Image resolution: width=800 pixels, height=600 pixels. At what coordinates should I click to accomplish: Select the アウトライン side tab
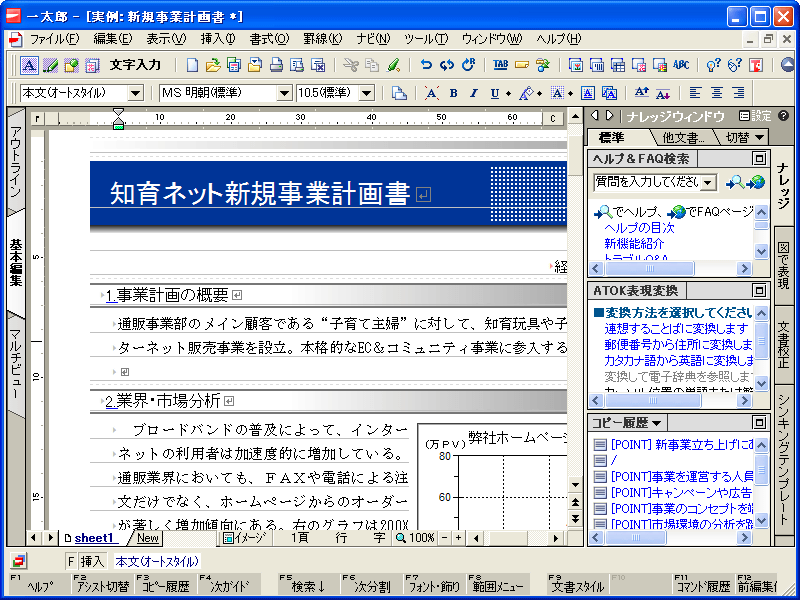(x=16, y=161)
